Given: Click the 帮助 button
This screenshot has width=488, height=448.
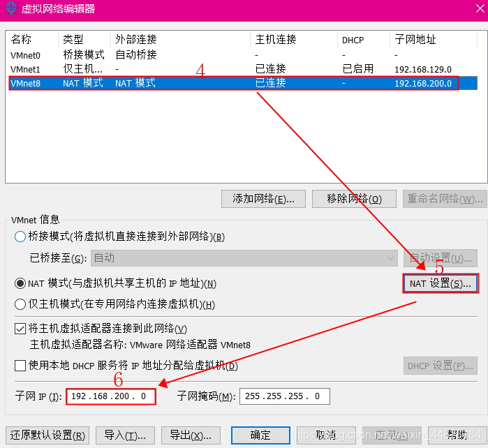Looking at the screenshot, I should 457,435.
